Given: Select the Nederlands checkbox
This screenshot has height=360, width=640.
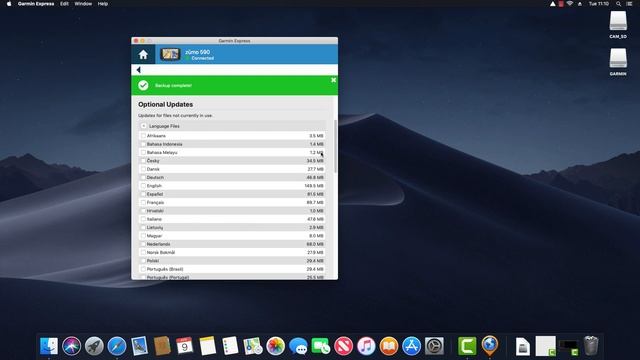Looking at the screenshot, I should (143, 244).
